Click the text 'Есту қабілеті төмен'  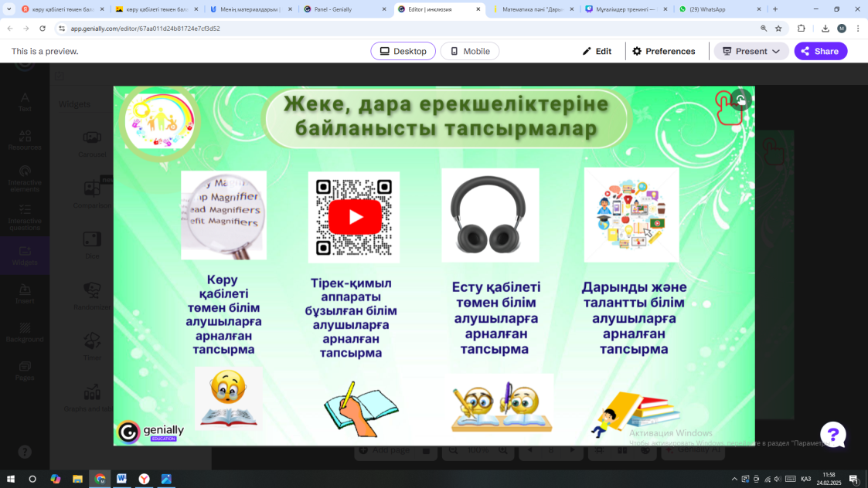coord(496,295)
